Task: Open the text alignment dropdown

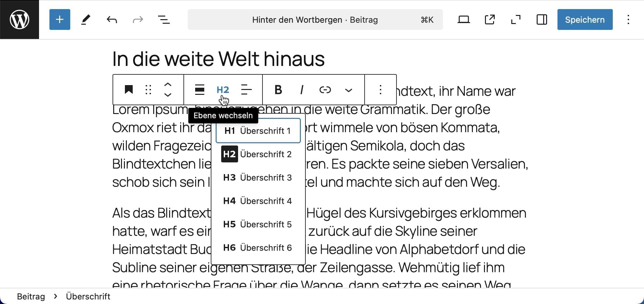Action: point(247,90)
